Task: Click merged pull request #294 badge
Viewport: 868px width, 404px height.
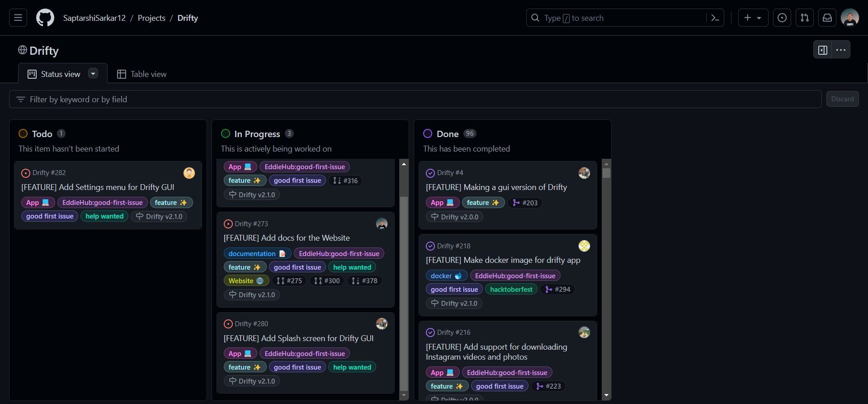Action: [x=557, y=289]
